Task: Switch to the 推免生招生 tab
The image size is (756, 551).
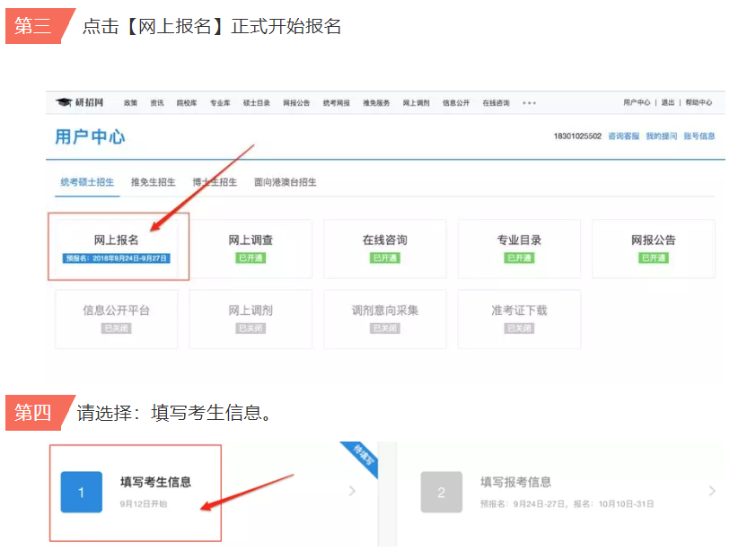Action: point(154,182)
